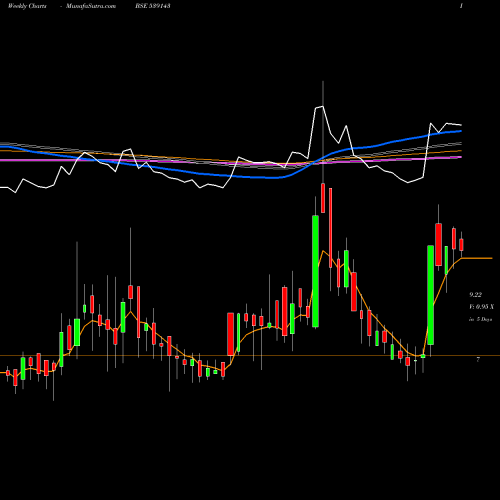Click the tallest green candlestick body
The height and width of the screenshot is (500, 500).
pyautogui.click(x=315, y=271)
